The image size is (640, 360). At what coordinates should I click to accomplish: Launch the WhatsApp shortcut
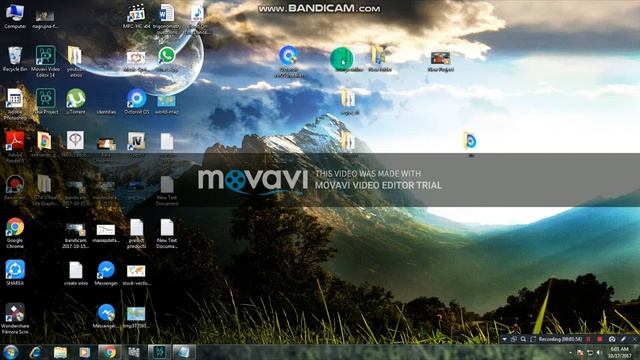167,60
